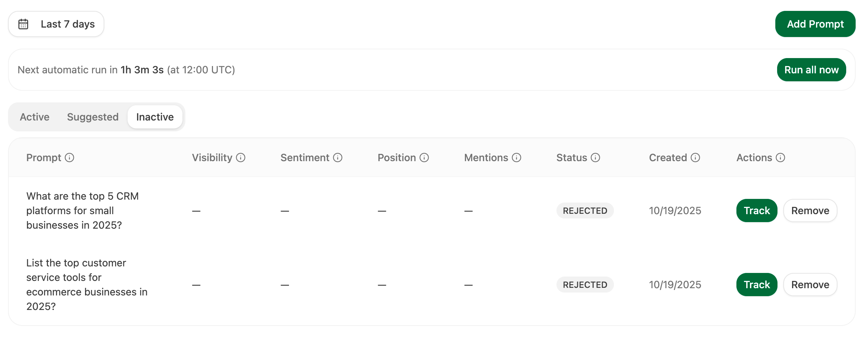Remove the top 5 CRM platforms prompt
This screenshot has width=868, height=339.
(x=810, y=211)
